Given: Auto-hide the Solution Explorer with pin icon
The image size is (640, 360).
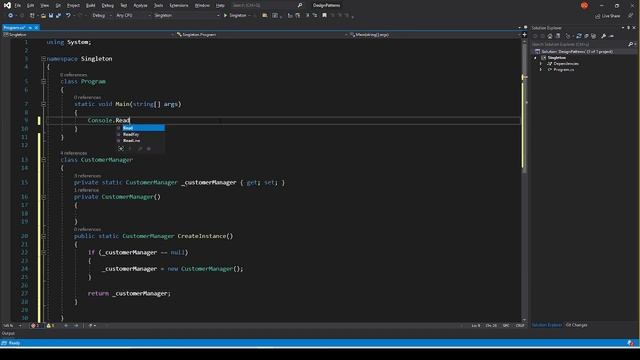Looking at the screenshot, I should [629, 28].
